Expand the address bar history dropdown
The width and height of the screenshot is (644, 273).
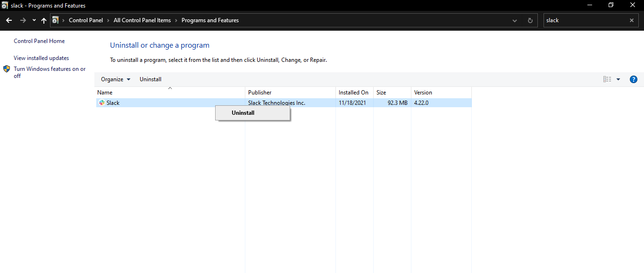[x=515, y=20]
